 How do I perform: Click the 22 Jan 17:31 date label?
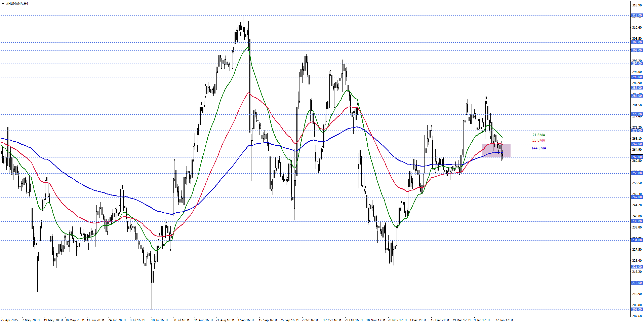click(x=504, y=320)
